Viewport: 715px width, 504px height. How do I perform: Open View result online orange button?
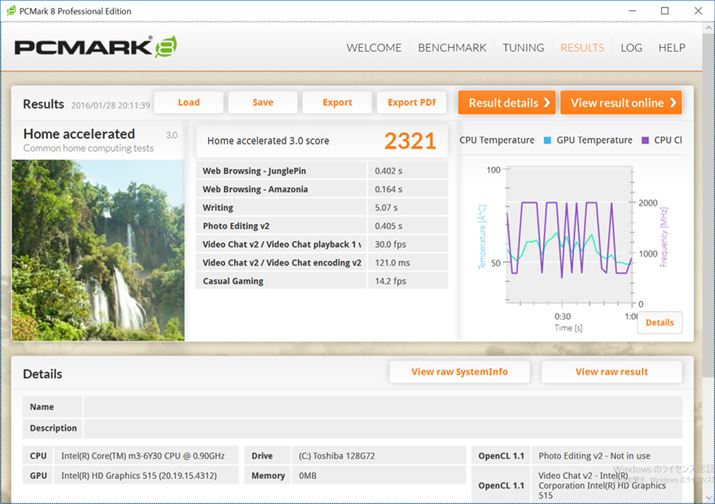tap(621, 103)
